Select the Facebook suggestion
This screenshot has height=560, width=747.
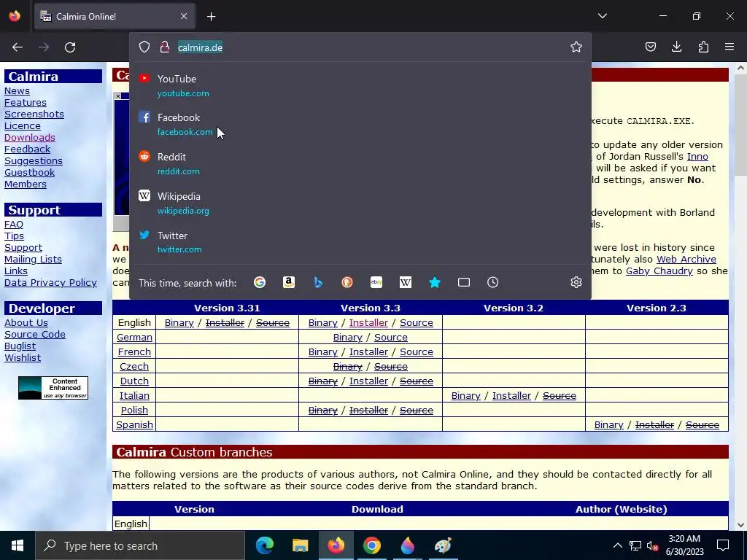[360, 125]
